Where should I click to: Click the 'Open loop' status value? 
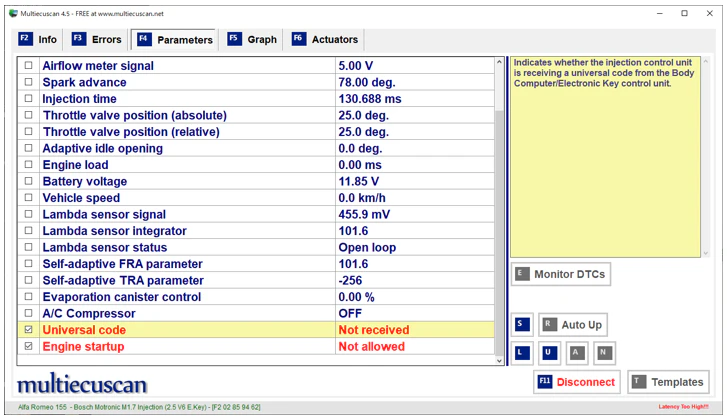coord(367,248)
